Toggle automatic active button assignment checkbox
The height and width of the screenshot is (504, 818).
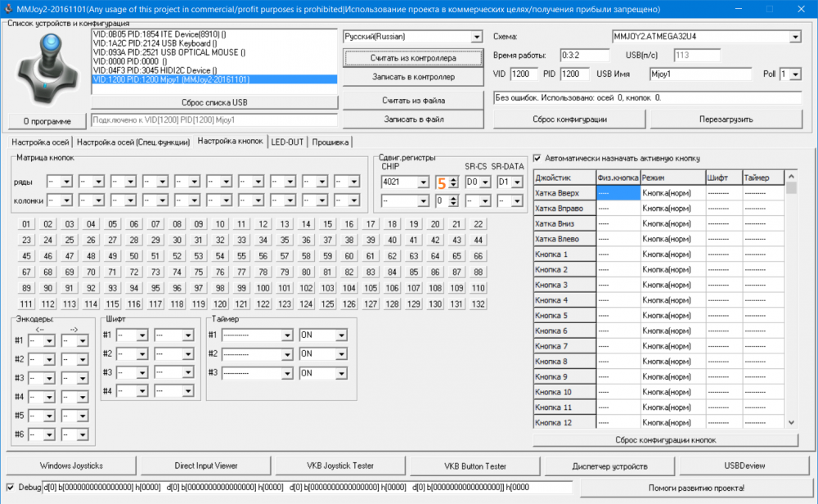click(x=537, y=158)
